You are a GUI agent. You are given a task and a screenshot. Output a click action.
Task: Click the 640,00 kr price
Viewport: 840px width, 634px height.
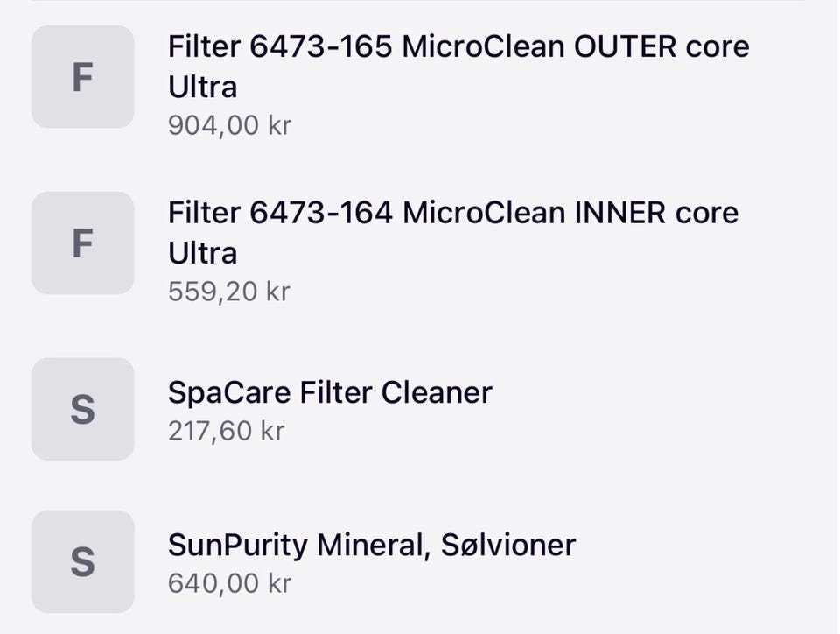pos(230,583)
